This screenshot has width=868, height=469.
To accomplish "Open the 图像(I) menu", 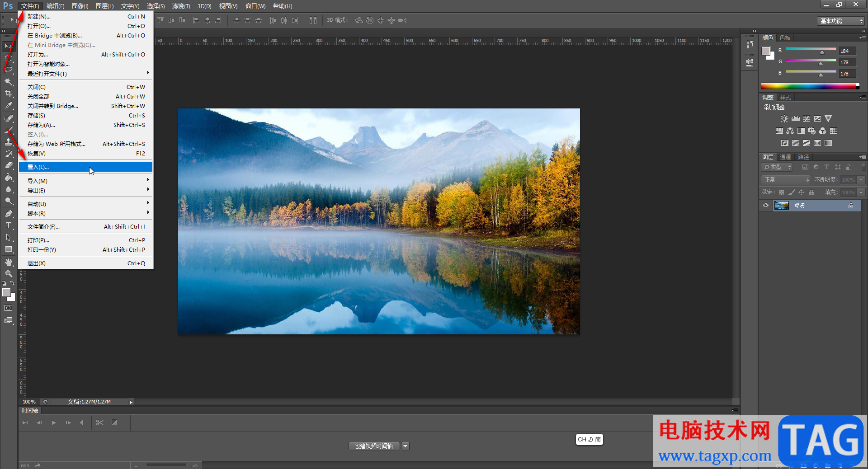I will [x=80, y=6].
